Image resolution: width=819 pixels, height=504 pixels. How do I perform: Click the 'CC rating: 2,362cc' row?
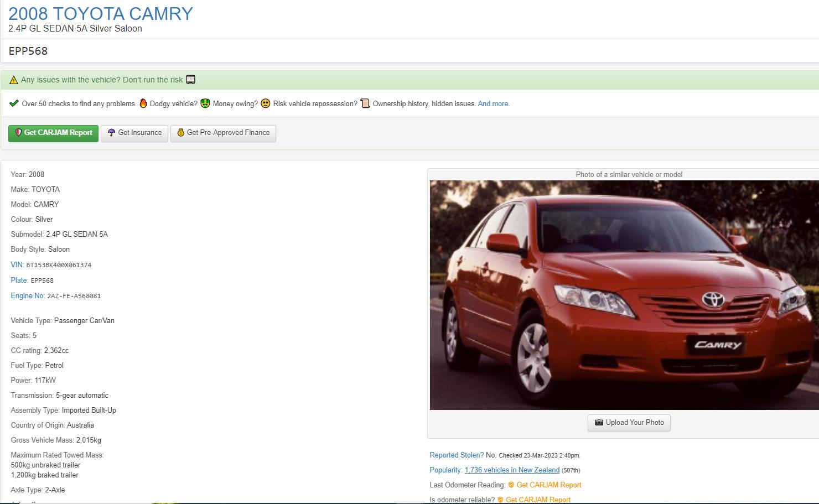(x=40, y=350)
